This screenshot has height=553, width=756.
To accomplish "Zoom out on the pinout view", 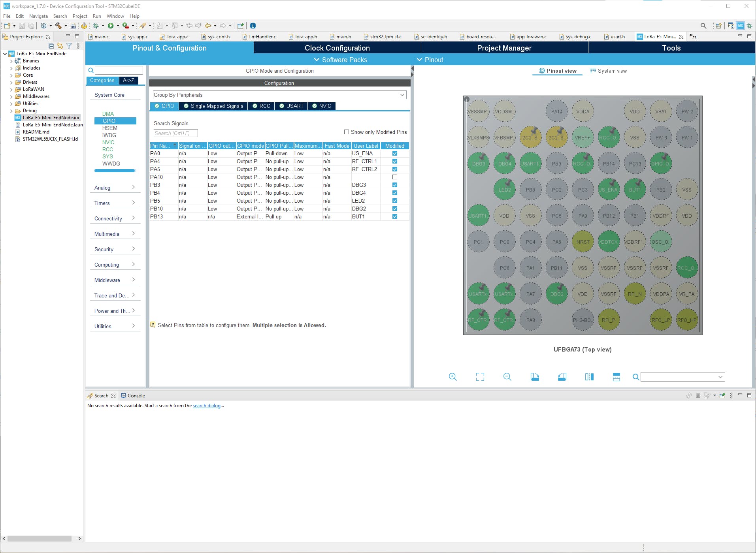I will point(507,377).
